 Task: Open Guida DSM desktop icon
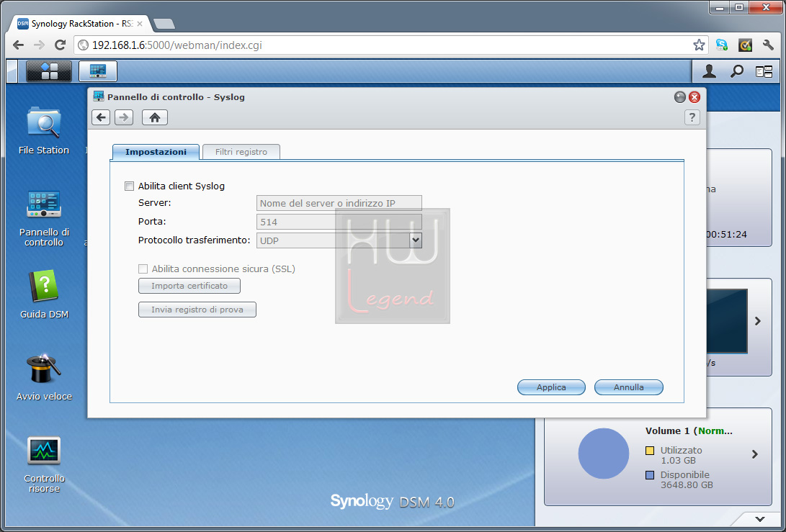click(x=44, y=294)
